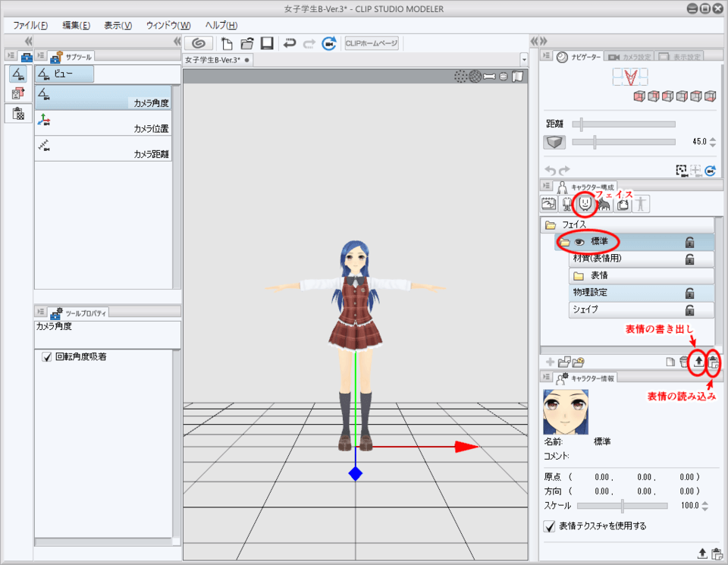Click the CLIPホームページ button

(x=371, y=43)
